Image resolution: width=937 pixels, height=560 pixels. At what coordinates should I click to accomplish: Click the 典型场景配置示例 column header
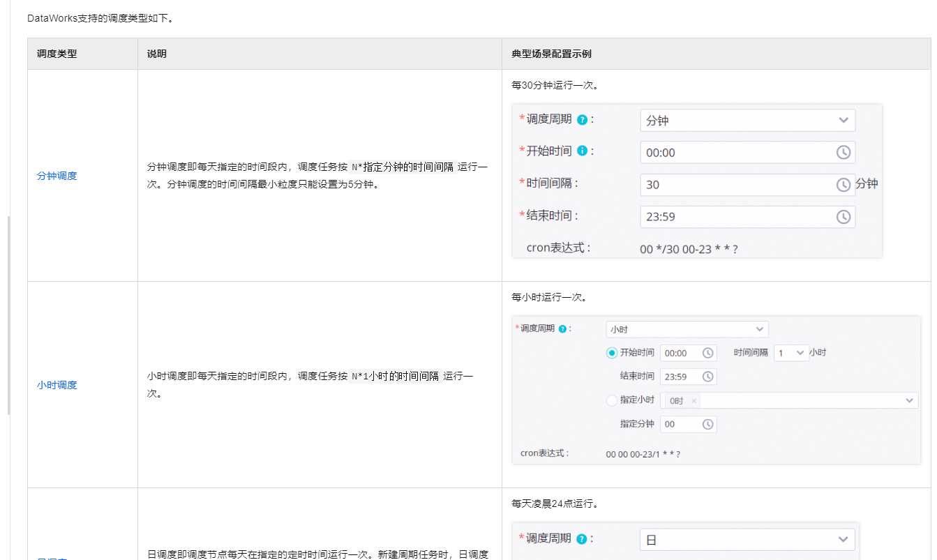[x=552, y=54]
